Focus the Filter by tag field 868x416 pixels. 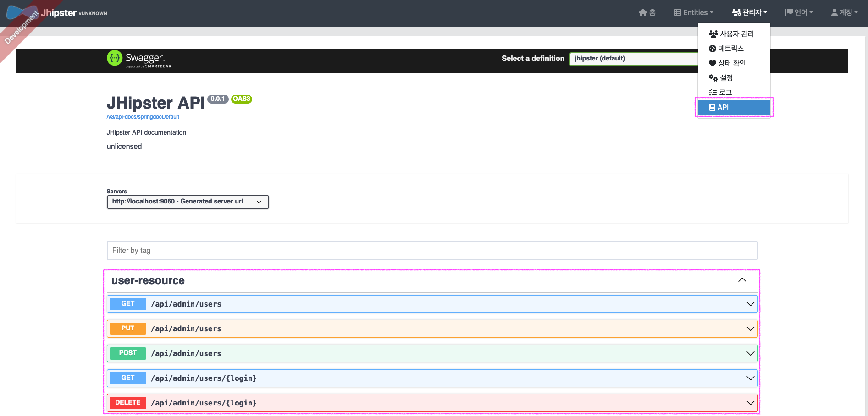[x=432, y=251]
